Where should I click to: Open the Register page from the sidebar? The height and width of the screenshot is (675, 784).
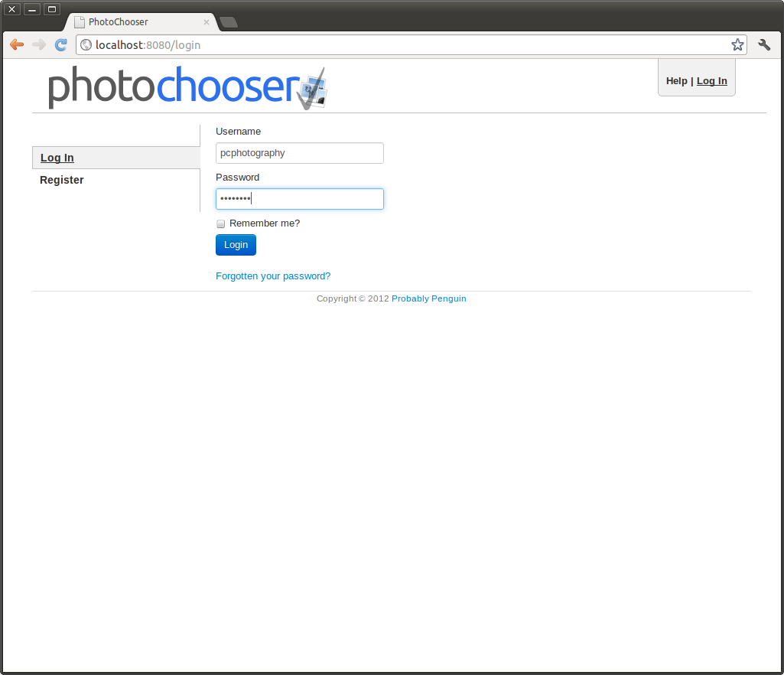pos(62,180)
